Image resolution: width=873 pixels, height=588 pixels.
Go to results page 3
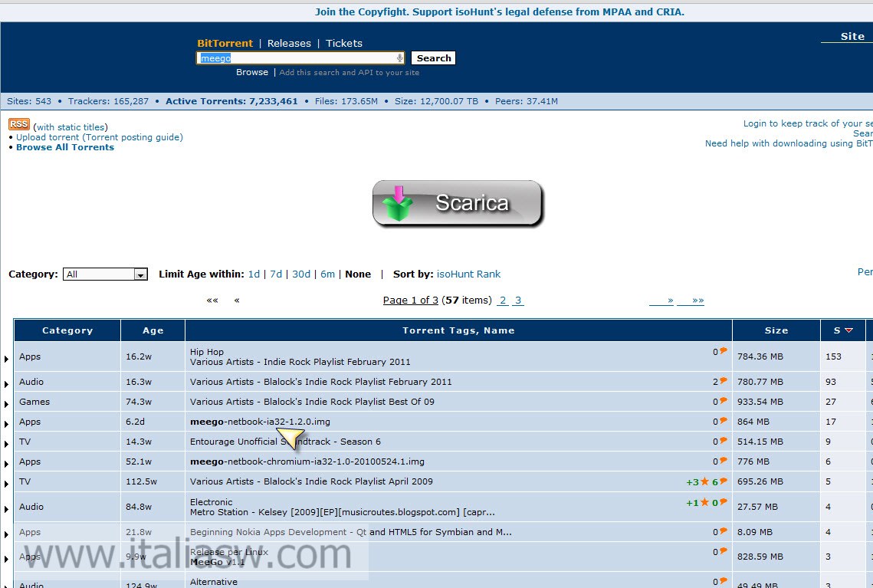518,301
